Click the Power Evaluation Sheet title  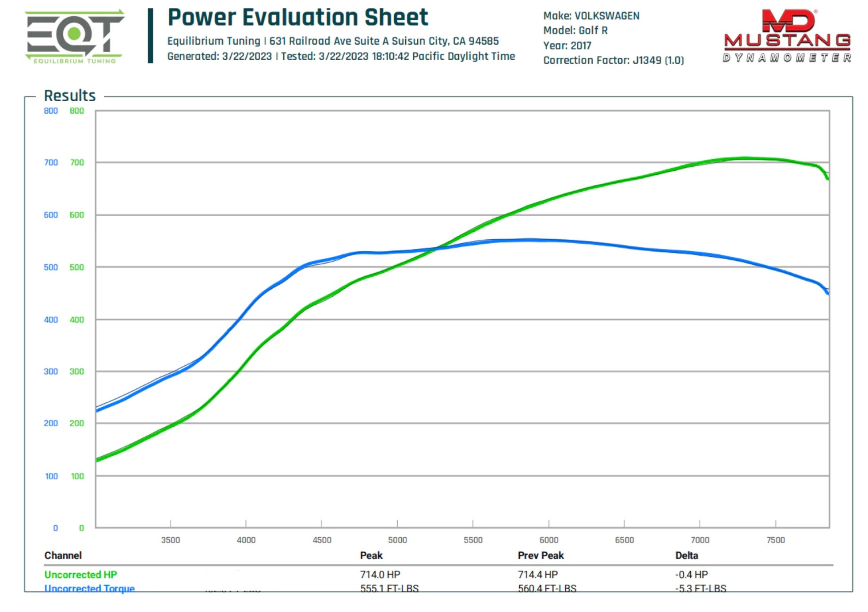[x=297, y=18]
